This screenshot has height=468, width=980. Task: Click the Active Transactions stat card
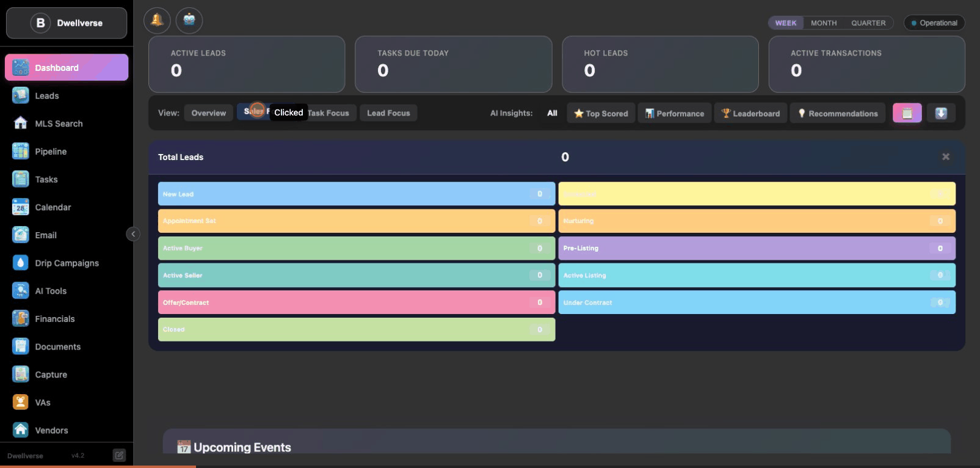867,64
